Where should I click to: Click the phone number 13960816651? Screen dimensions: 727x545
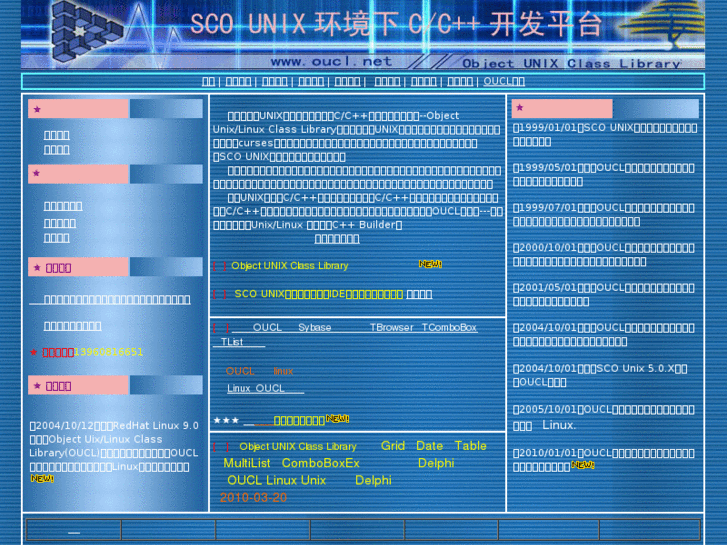[x=108, y=352]
